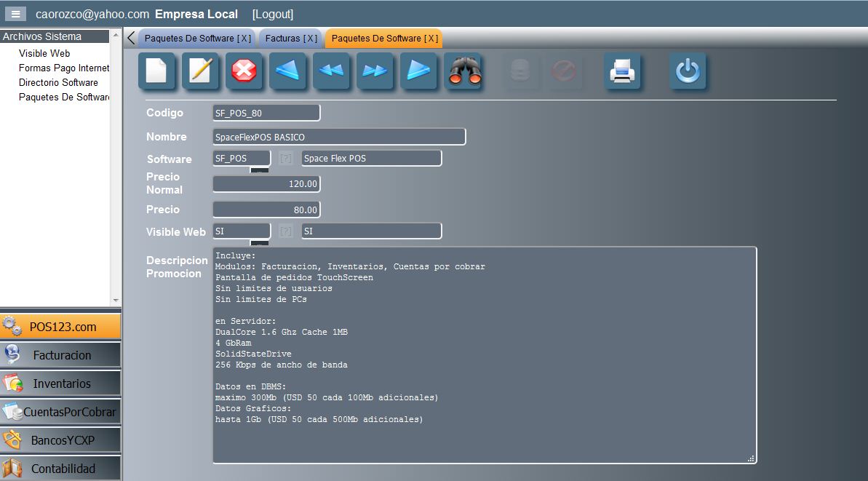Viewport: 868px width, 481px height.
Task: Open the hamburger menu in header
Action: (15, 14)
